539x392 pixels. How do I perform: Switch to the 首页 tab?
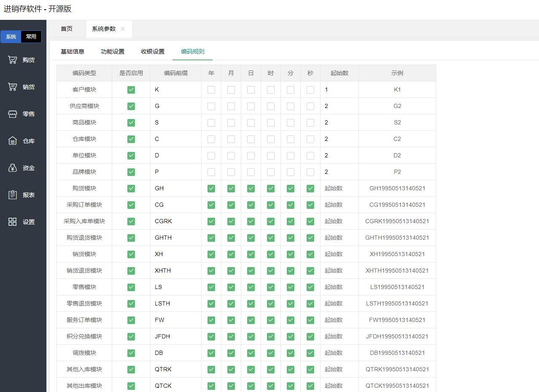67,29
